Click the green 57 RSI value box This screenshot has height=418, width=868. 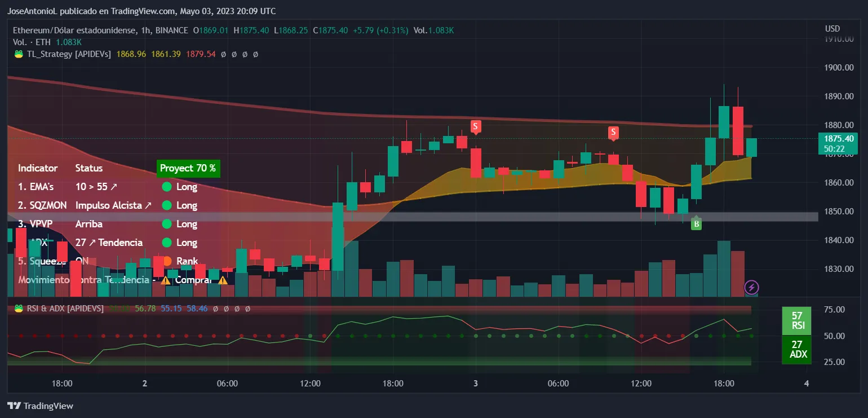pyautogui.click(x=796, y=320)
